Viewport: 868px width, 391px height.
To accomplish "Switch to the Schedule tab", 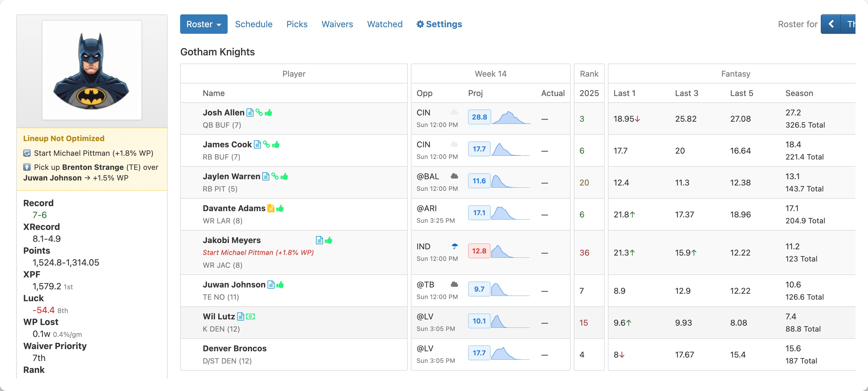I will click(x=253, y=24).
